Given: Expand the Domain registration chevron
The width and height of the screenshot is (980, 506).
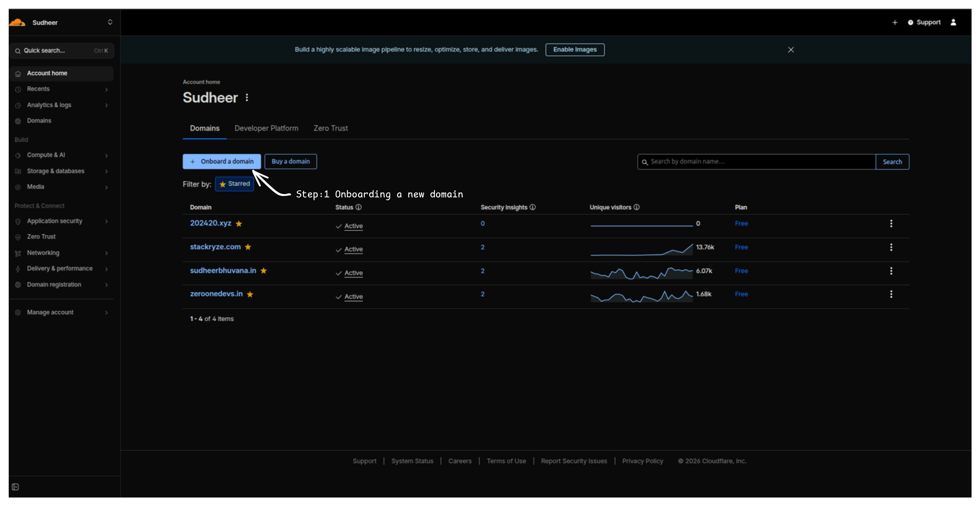Looking at the screenshot, I should (107, 285).
